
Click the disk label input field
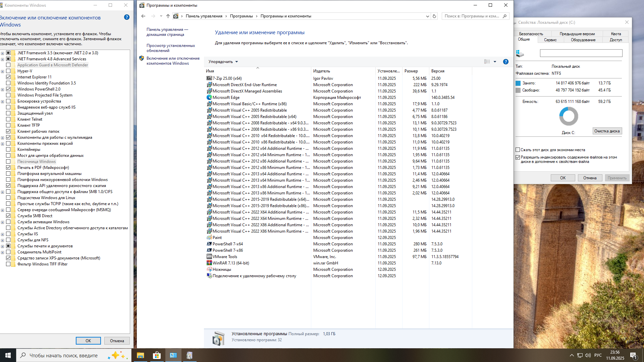click(x=581, y=53)
